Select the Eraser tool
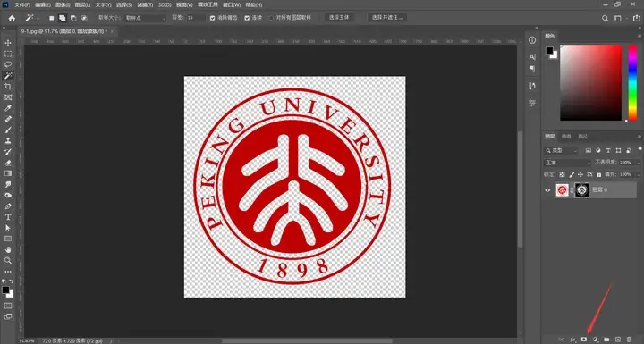Image resolution: width=644 pixels, height=344 pixels. point(8,163)
